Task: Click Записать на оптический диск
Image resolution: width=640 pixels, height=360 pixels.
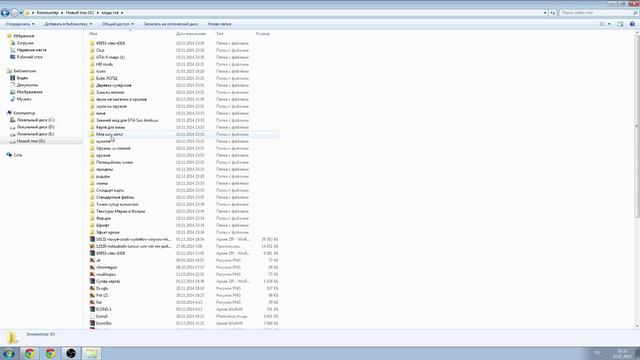Action: tap(171, 24)
